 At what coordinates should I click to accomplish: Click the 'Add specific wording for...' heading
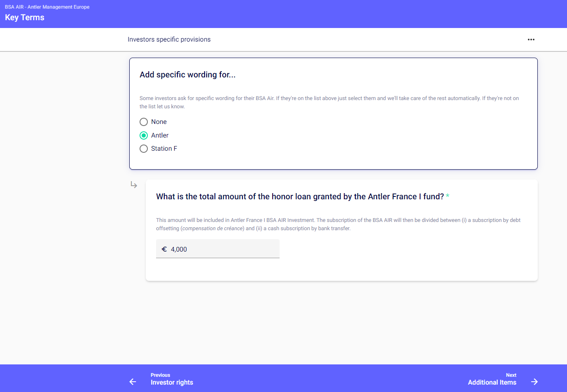pos(187,75)
